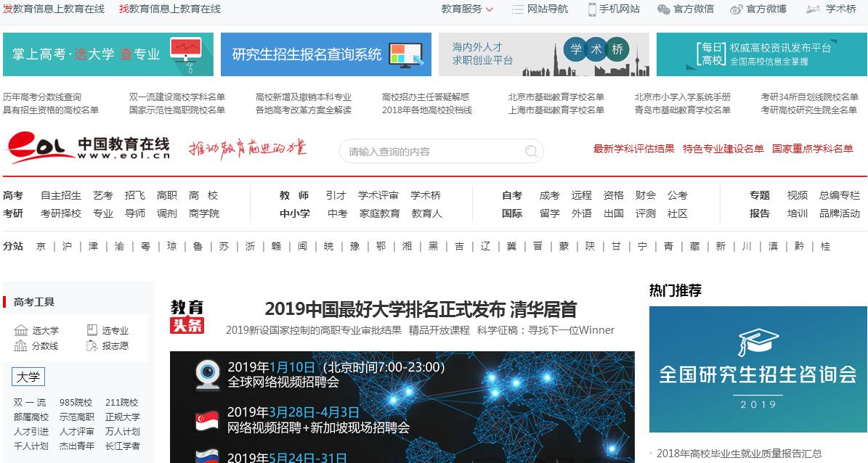Select 京 in the 分站 list
Image resolution: width=868 pixels, height=463 pixels.
[x=41, y=247]
